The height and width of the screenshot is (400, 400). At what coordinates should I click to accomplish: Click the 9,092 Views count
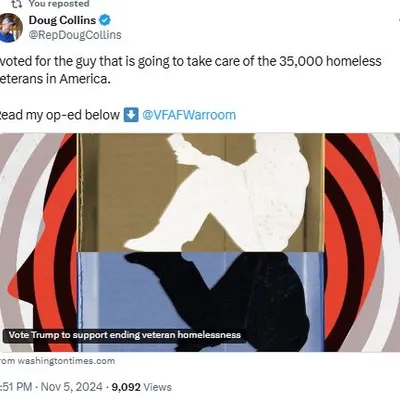142,387
